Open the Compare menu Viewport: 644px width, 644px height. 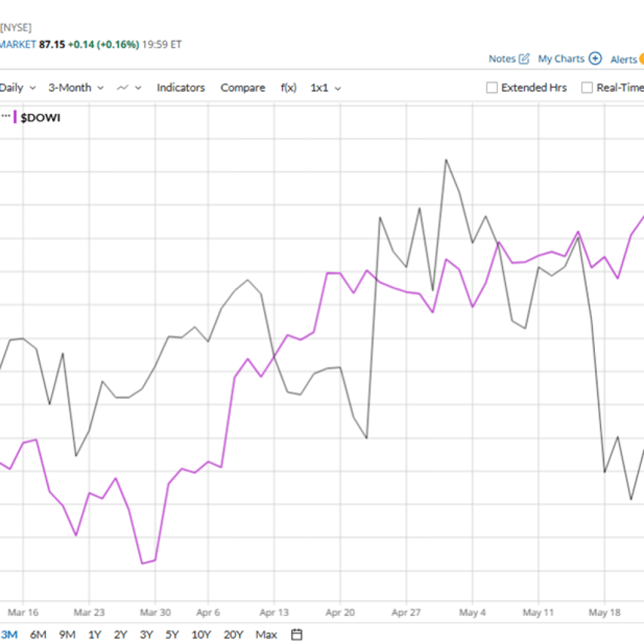tap(243, 87)
